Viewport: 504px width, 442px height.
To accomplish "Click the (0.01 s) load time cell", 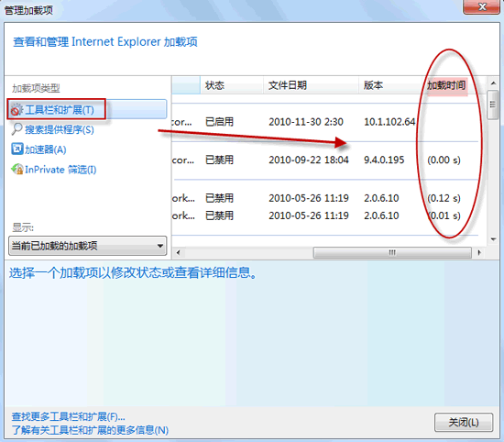I will [444, 215].
